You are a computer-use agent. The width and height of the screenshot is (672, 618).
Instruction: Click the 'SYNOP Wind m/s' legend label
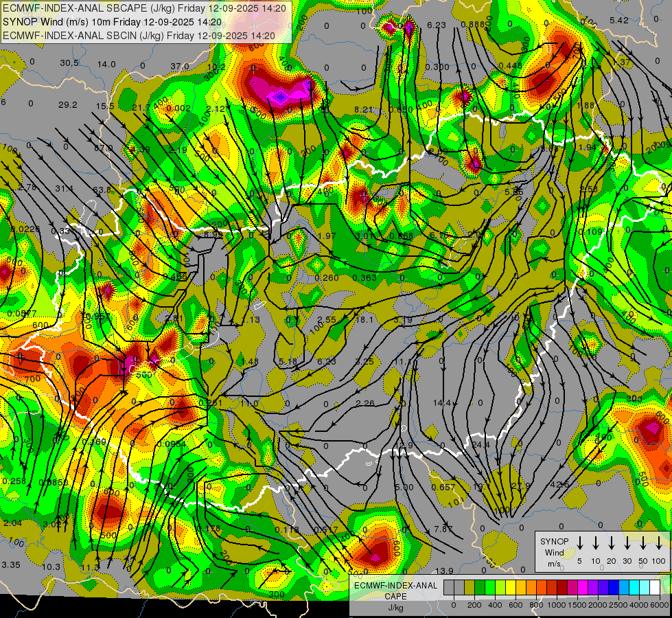554,553
